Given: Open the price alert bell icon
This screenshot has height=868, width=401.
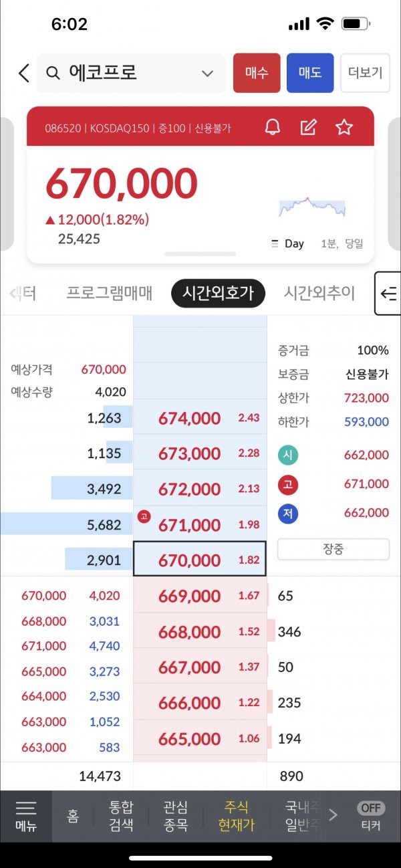Looking at the screenshot, I should 273,127.
